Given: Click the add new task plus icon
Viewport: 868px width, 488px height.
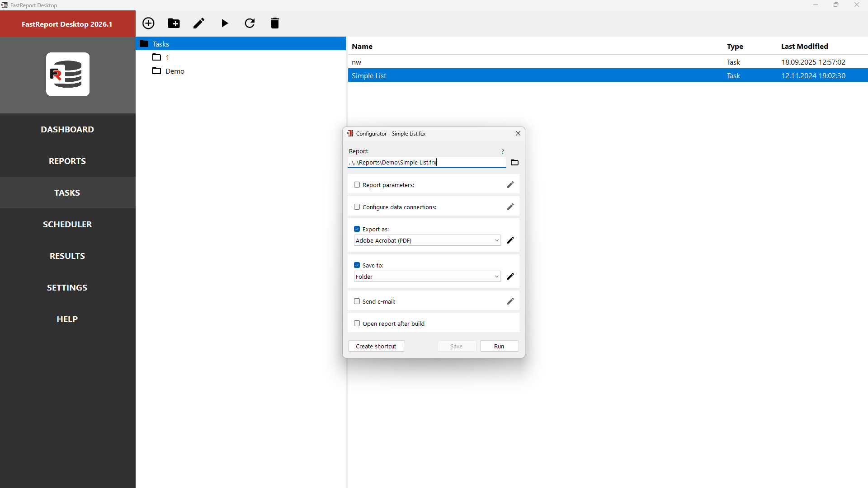Looking at the screenshot, I should [x=148, y=23].
